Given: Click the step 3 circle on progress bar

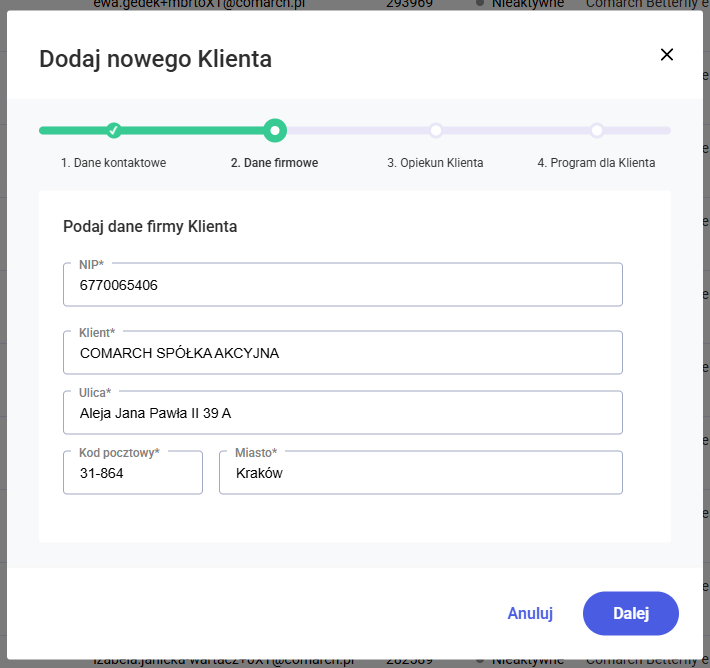Looking at the screenshot, I should pyautogui.click(x=436, y=130).
